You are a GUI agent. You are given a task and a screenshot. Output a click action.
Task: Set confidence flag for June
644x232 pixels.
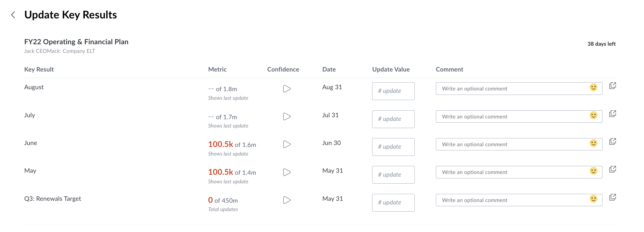coord(287,144)
